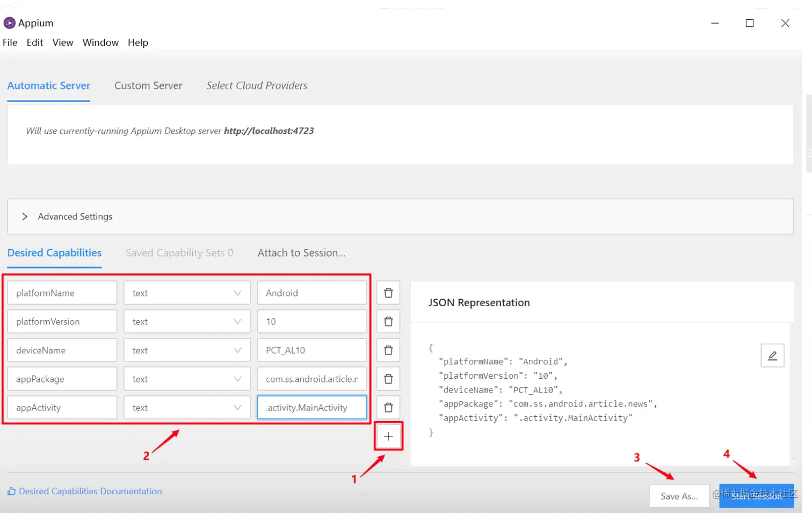This screenshot has height=513, width=812.
Task: Click the deviceName name field
Action: click(x=62, y=350)
